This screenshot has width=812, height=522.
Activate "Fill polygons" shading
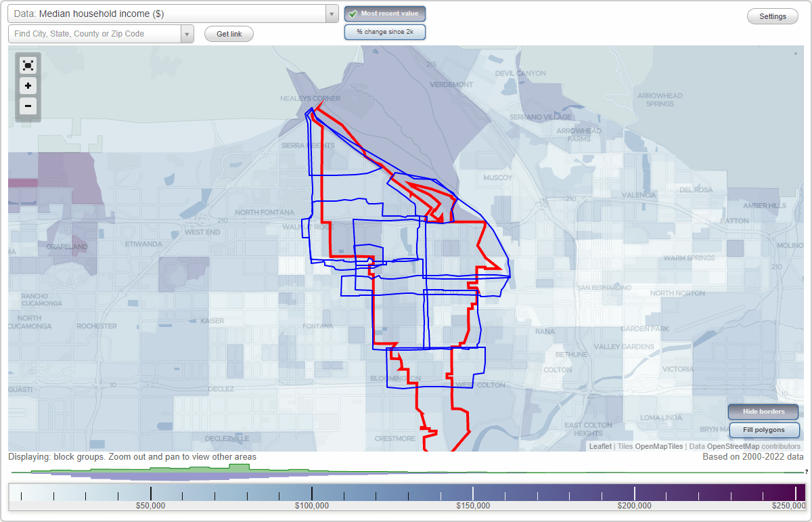[x=764, y=430]
